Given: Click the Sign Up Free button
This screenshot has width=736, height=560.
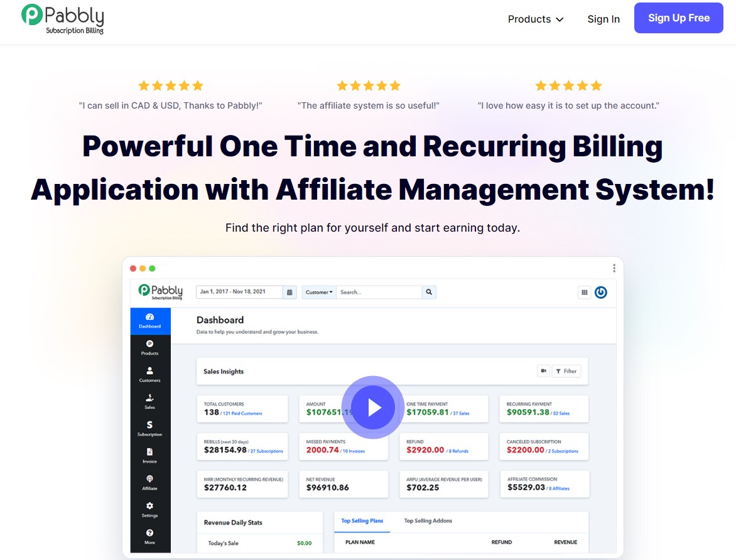Looking at the screenshot, I should [678, 18].
